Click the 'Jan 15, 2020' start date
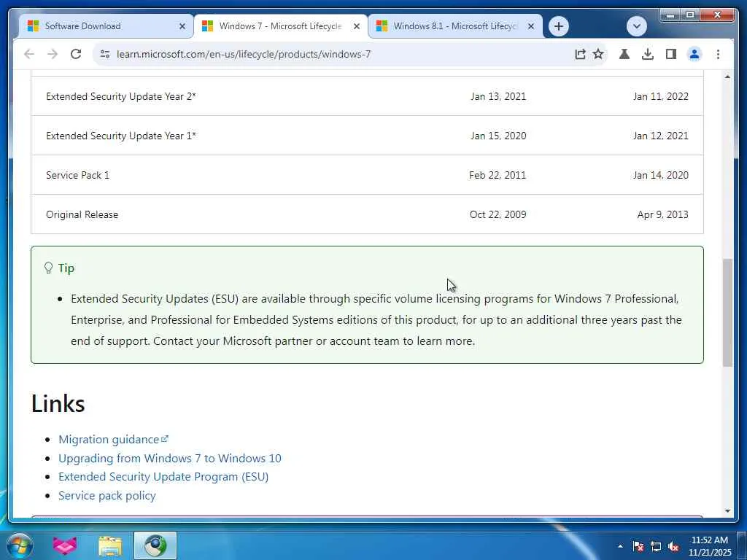The width and height of the screenshot is (747, 560). pyautogui.click(x=498, y=136)
